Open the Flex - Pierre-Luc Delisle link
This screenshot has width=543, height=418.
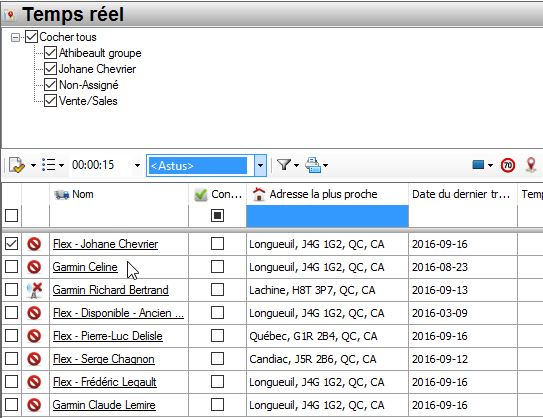click(x=108, y=336)
